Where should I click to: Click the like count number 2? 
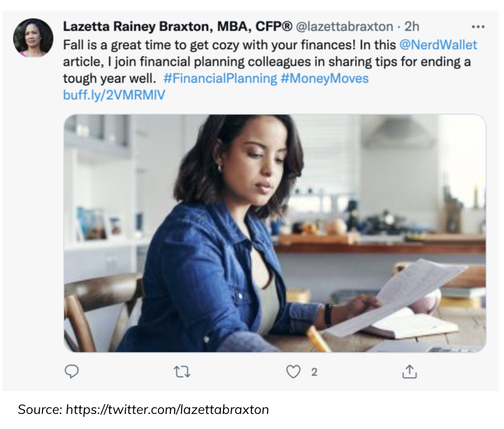tap(314, 371)
